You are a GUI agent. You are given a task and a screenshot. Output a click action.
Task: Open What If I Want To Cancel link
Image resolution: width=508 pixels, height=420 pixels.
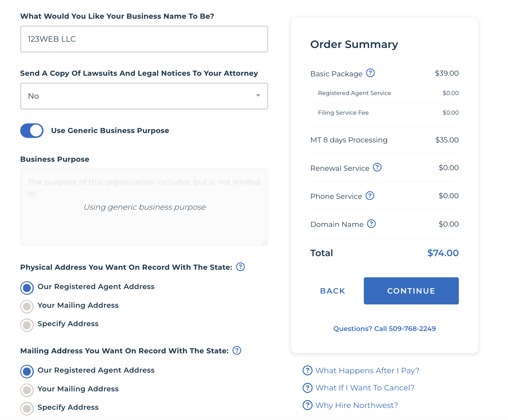(x=365, y=388)
